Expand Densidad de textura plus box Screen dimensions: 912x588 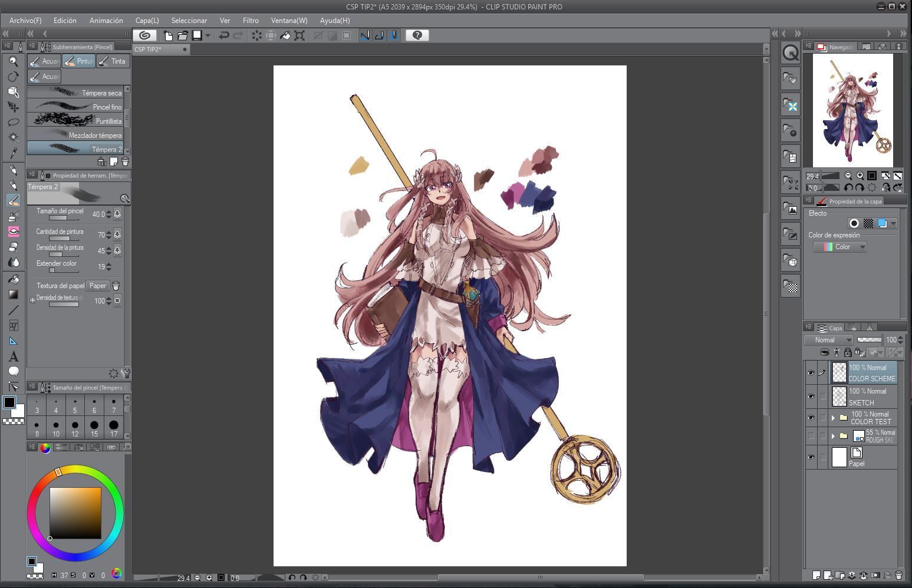(x=32, y=300)
